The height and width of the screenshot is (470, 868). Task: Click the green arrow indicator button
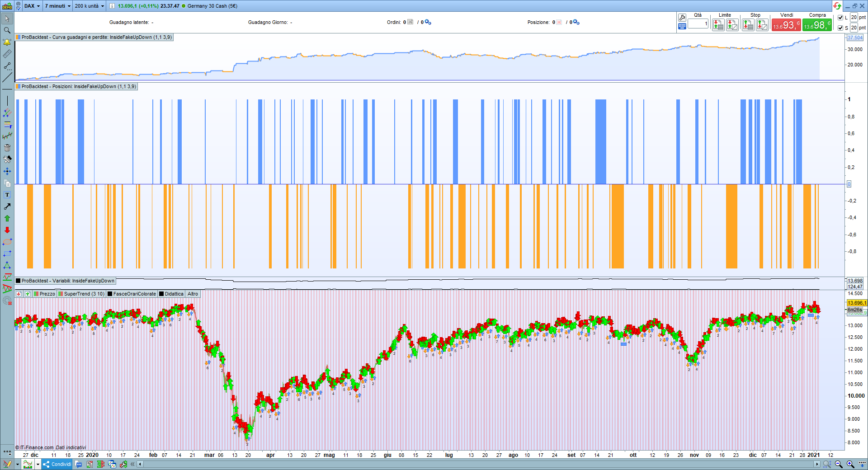point(28,294)
